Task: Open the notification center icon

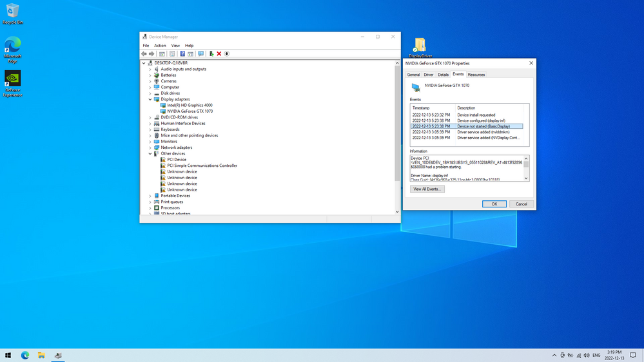Action: 633,356
